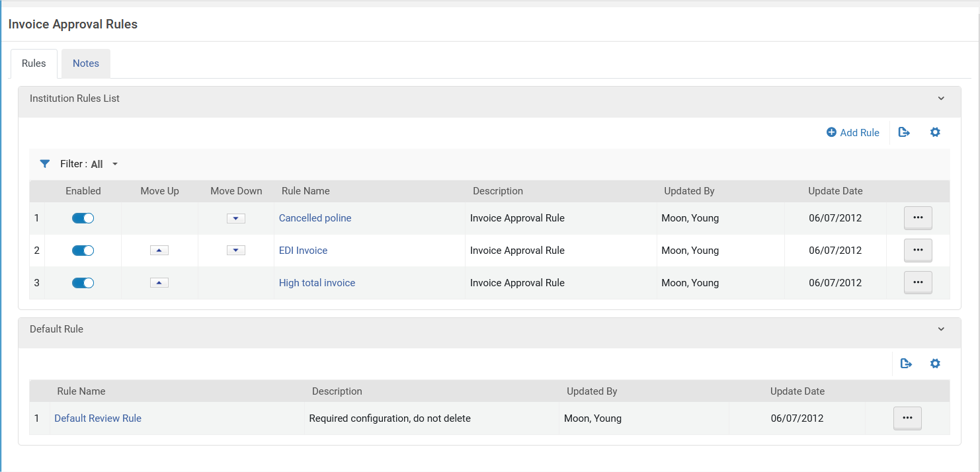Click export icon in Default Rule section
The height and width of the screenshot is (472, 980).
(906, 364)
